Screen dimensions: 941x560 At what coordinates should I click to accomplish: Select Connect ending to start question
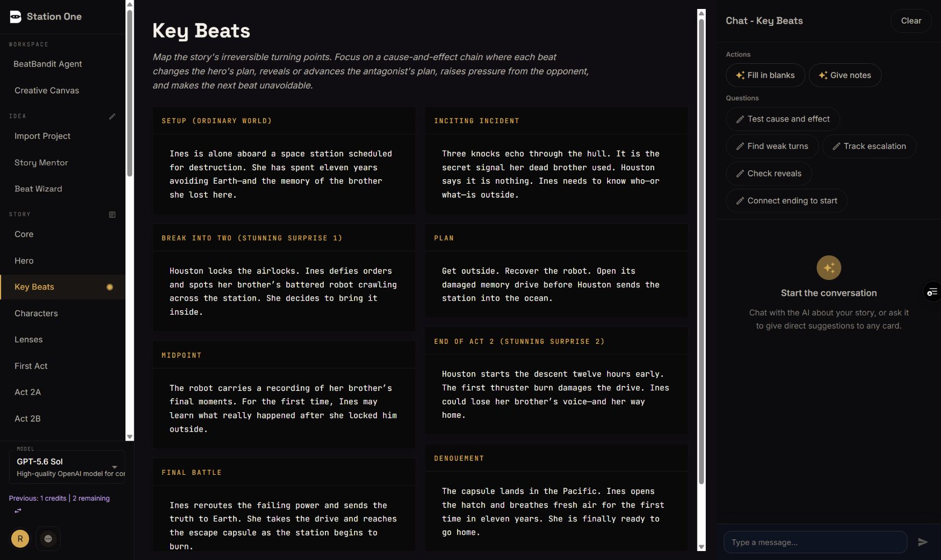click(x=786, y=200)
